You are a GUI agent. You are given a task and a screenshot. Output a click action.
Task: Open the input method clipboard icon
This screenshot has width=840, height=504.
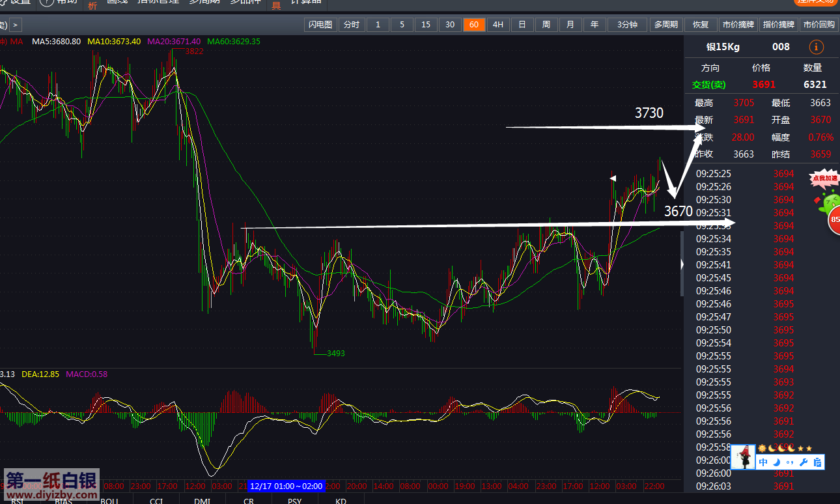point(817,462)
